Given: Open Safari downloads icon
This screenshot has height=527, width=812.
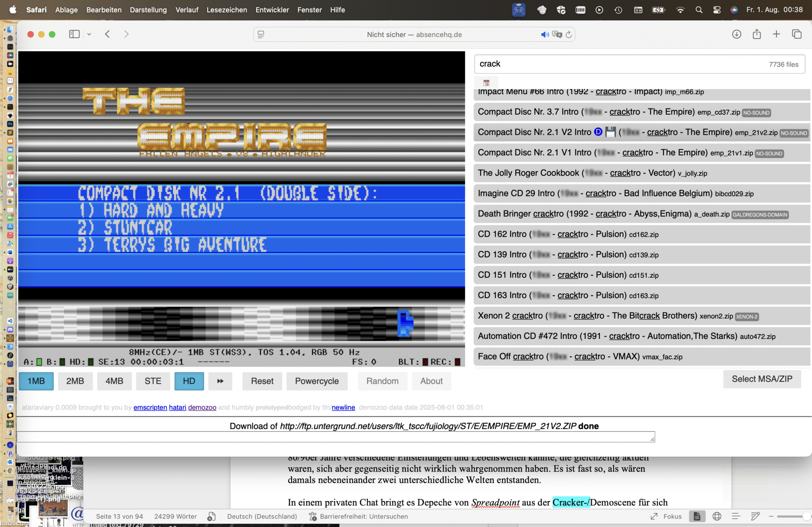Looking at the screenshot, I should [x=736, y=34].
